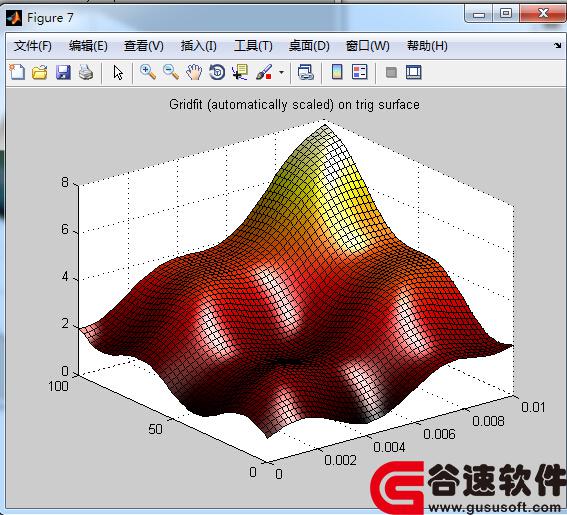Insert a colorbar using the toolbar icon
Screen dimensions: 567x515
click(337, 72)
